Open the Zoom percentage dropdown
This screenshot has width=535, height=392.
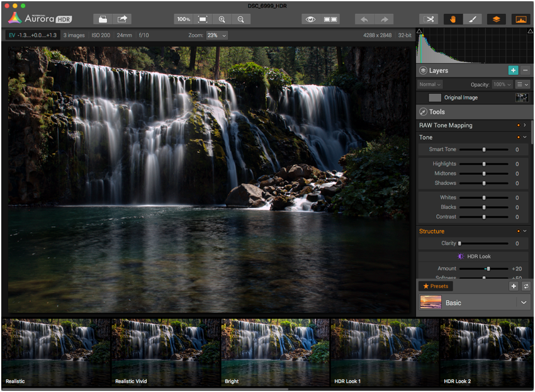(x=217, y=35)
